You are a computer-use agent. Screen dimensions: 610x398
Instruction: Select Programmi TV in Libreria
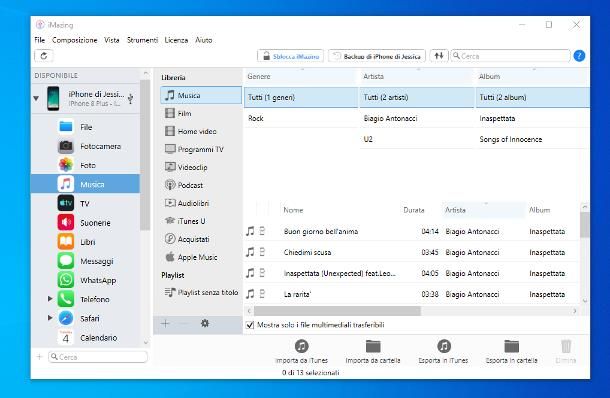201,149
